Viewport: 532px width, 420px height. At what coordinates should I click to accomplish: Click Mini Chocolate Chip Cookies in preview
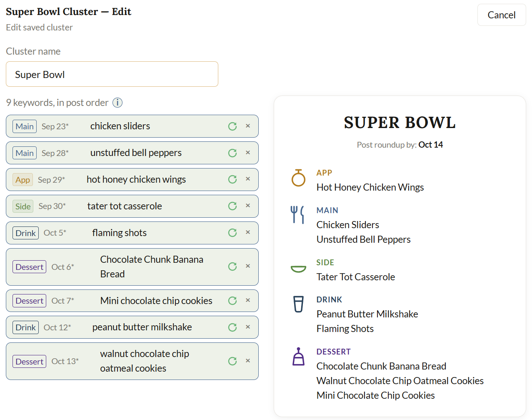(x=376, y=395)
